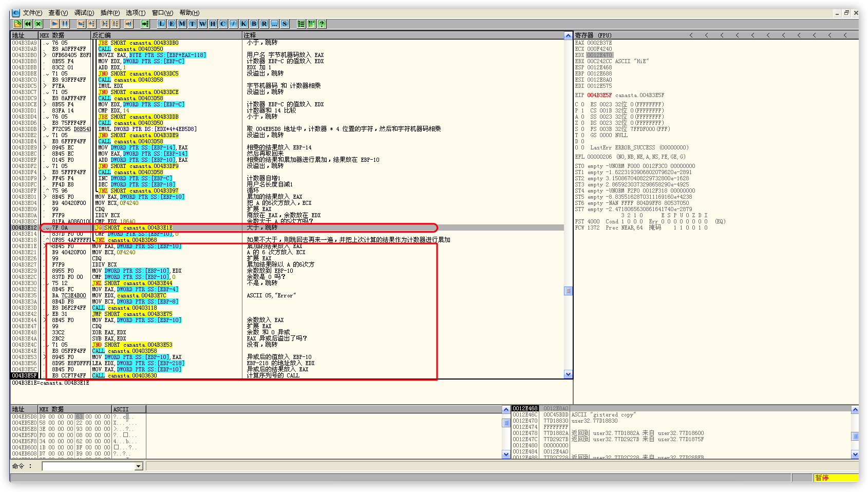Open the 插件(P) plugins menu

click(x=110, y=13)
